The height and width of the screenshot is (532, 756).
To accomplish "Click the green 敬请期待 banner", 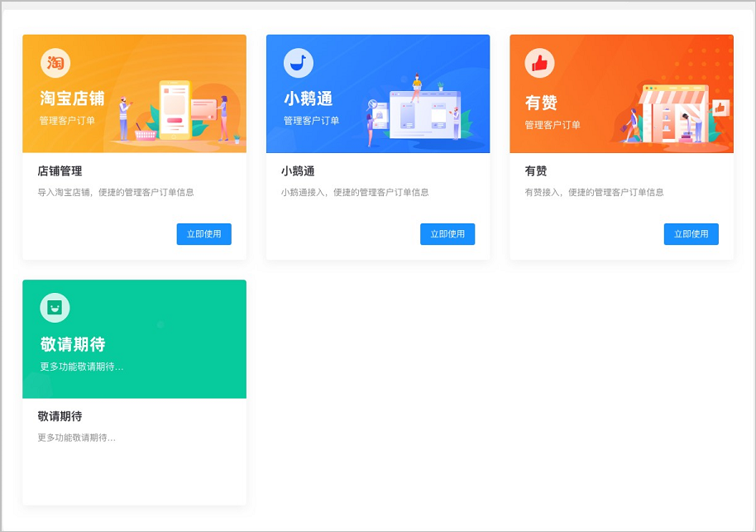I will pyautogui.click(x=135, y=339).
